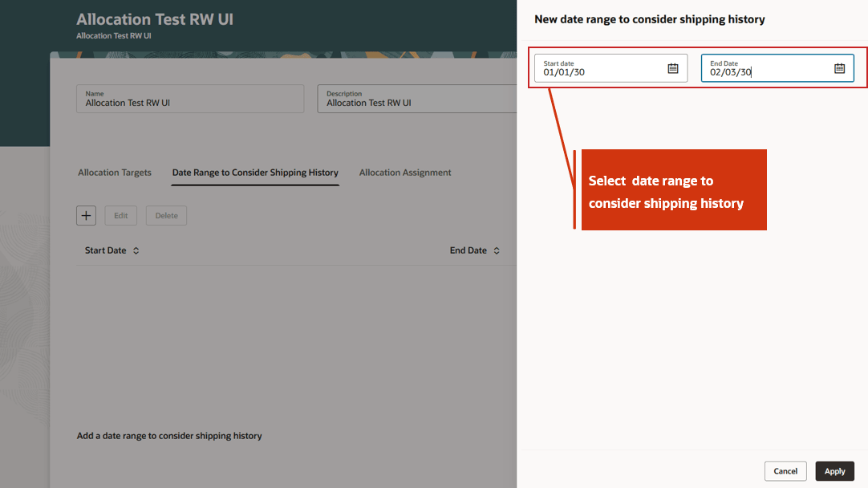Image resolution: width=868 pixels, height=488 pixels.
Task: Open the Start date calendar picker icon
Action: point(673,68)
